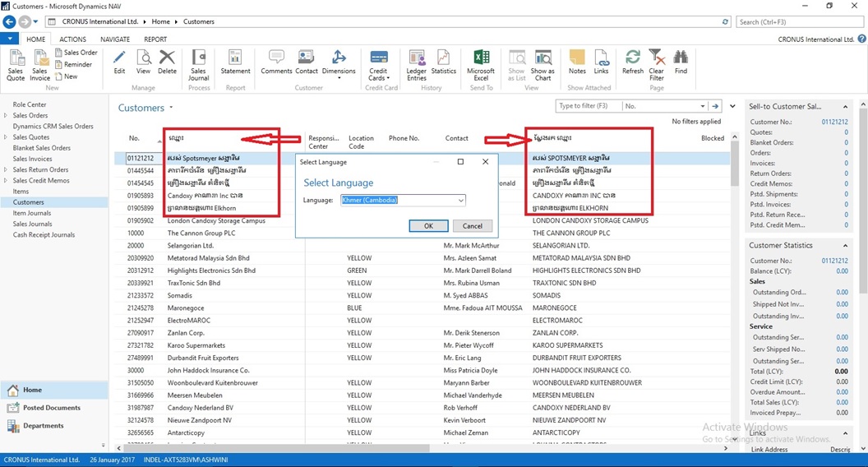This screenshot has width=868, height=467.
Task: Open the REPORT ribbon tab
Action: (155, 39)
